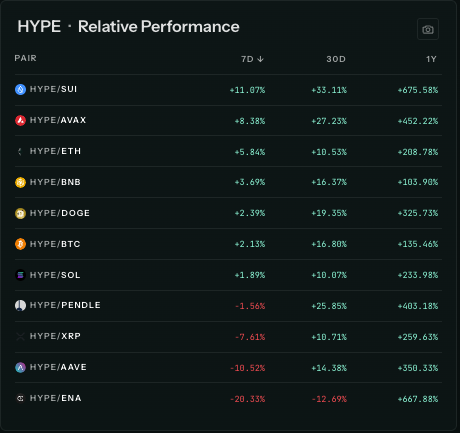Image resolution: width=460 pixels, height=433 pixels.
Task: Open the HYPE/AAVE pair
Action: tap(58, 367)
